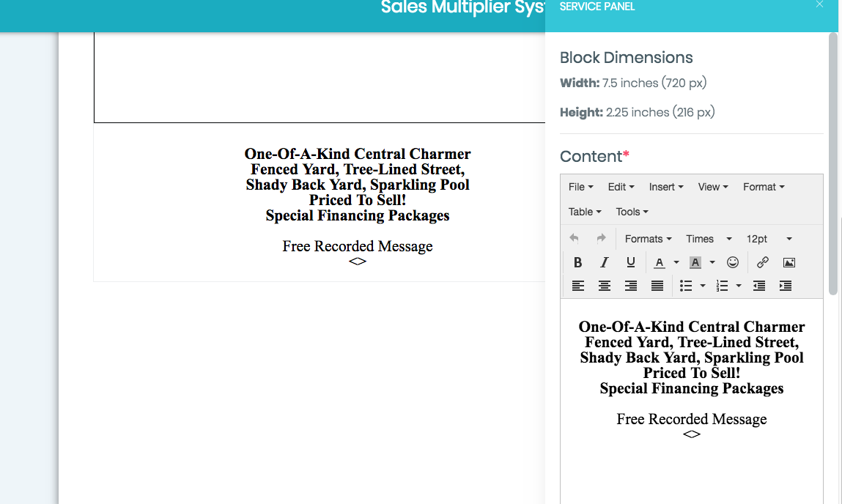Toggle underline formatting
The image size is (842, 504).
click(631, 262)
